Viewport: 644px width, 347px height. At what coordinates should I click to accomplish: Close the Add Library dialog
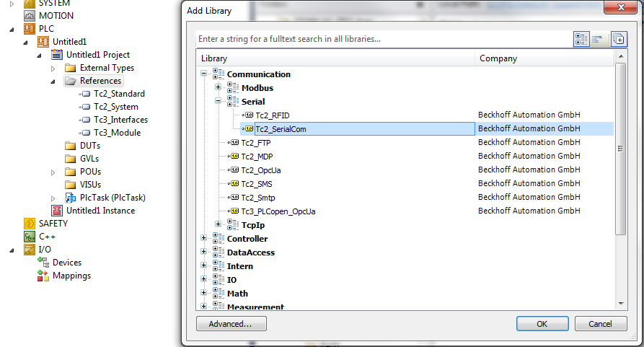click(621, 7)
